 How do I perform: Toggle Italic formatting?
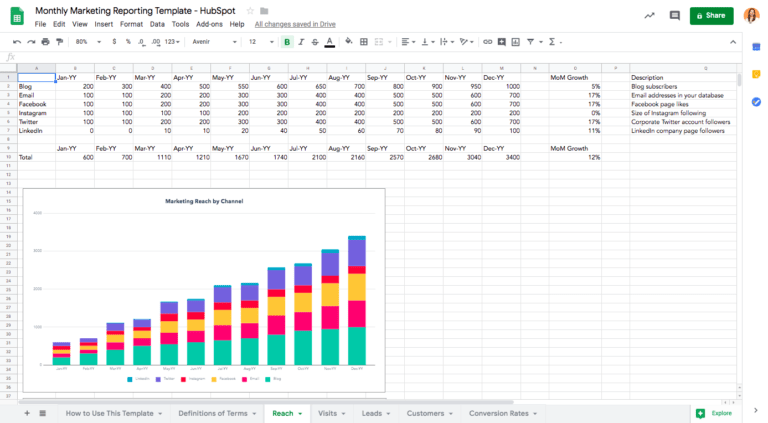pos(301,42)
